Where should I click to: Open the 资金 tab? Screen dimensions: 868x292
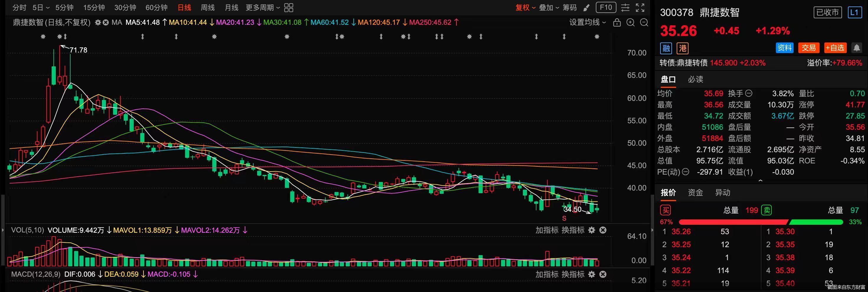tap(696, 193)
